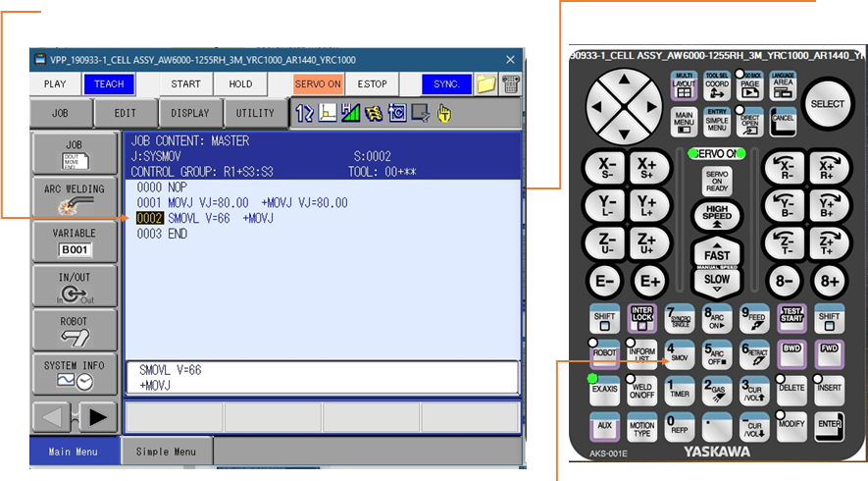Toggle the ROBOT key on keypad
868x481 pixels.
tap(604, 354)
